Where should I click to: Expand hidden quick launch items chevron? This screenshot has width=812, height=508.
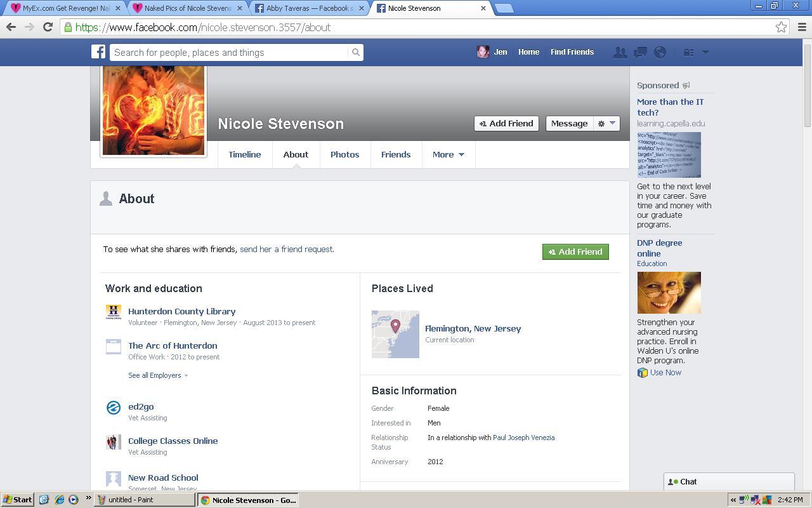tap(88, 498)
